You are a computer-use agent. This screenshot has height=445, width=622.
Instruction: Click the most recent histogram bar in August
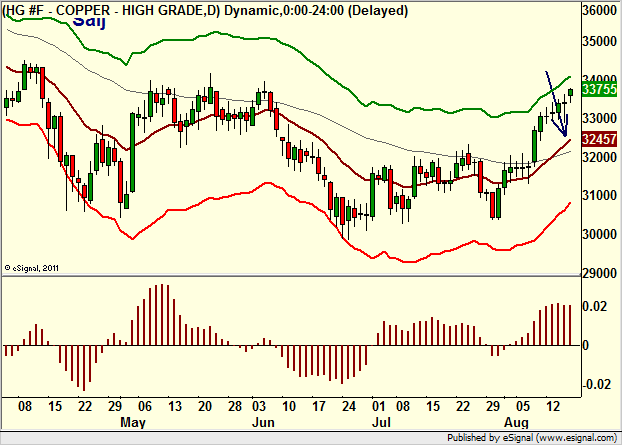click(570, 325)
